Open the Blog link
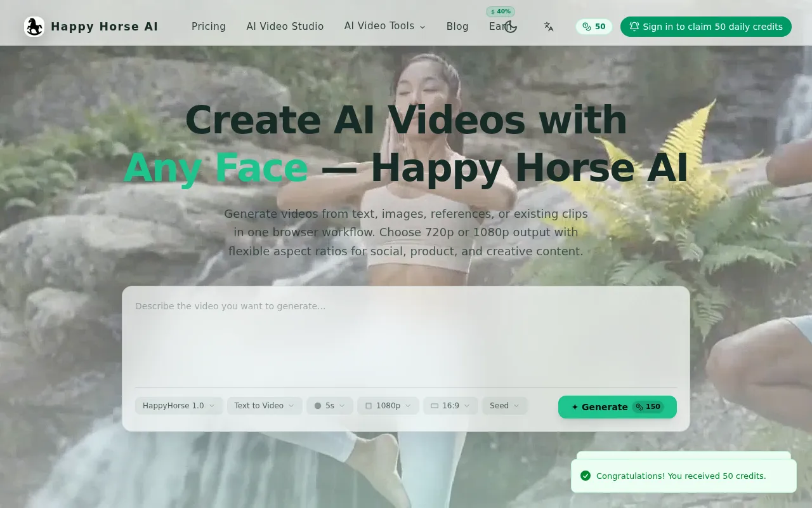The width and height of the screenshot is (812, 508). pos(457,27)
